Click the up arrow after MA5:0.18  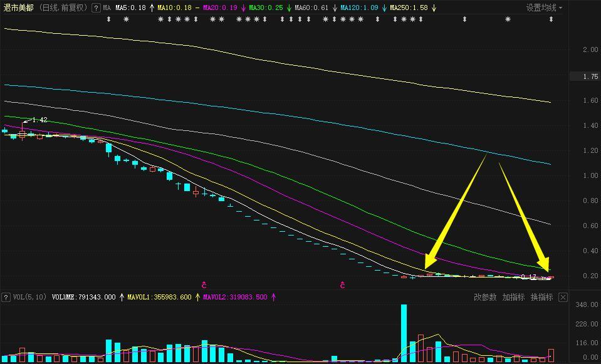(x=152, y=8)
